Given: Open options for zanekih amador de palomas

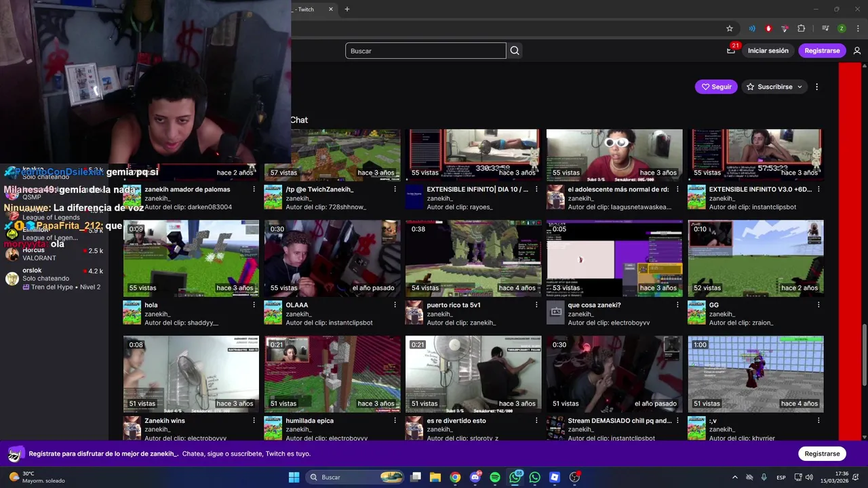Looking at the screenshot, I should [x=254, y=190].
